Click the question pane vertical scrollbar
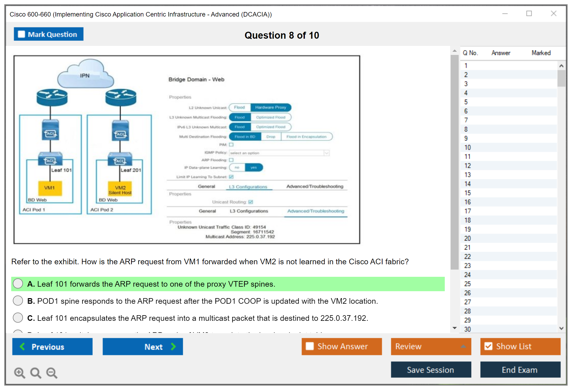Viewport: 574px width, 392px height. [454, 163]
